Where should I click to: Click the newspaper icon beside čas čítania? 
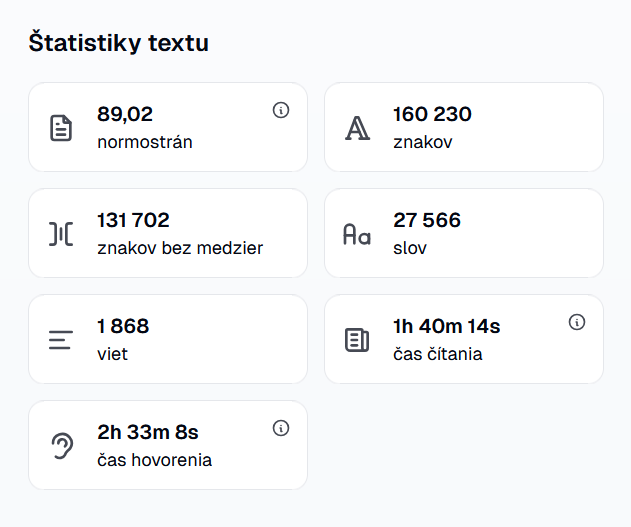coord(357,340)
